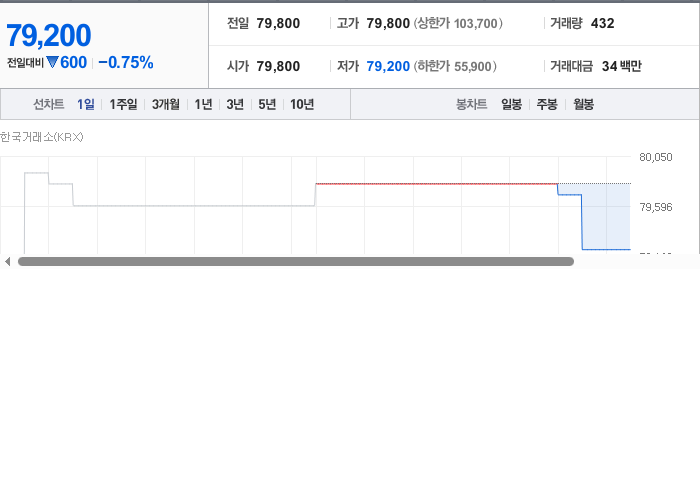700x490 pixels.
Task: Click the blue down-triangle change indicator
Action: pos(52,62)
